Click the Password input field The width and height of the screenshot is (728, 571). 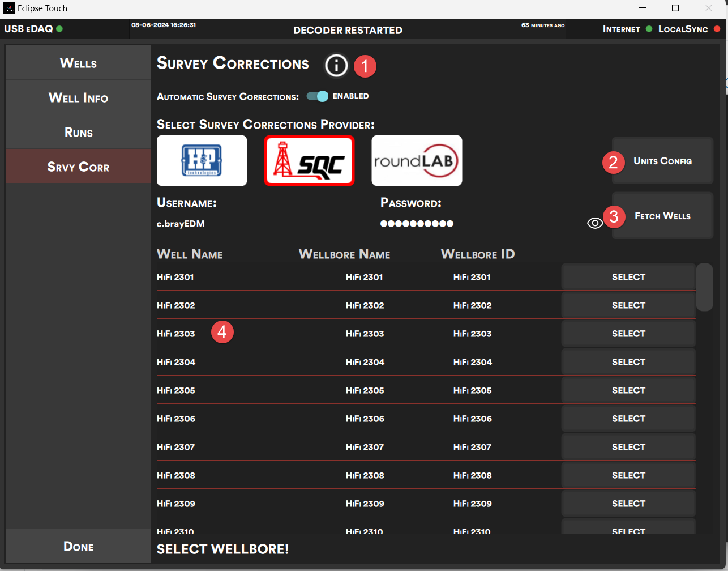coord(481,224)
